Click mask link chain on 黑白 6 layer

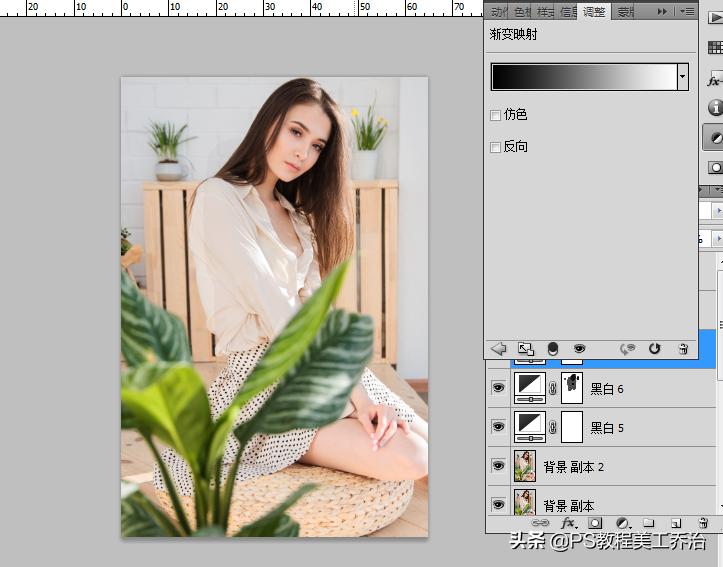coord(553,388)
